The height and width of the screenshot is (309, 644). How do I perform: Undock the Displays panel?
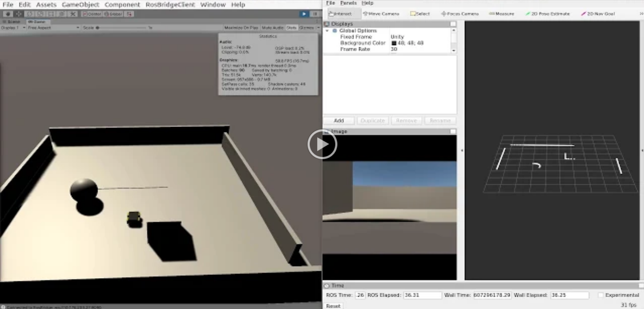pyautogui.click(x=453, y=24)
